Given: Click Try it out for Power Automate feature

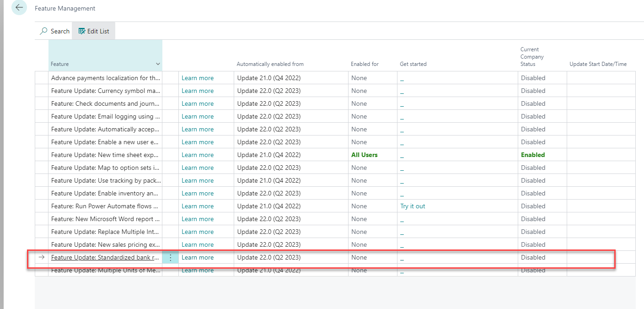Looking at the screenshot, I should tap(413, 206).
